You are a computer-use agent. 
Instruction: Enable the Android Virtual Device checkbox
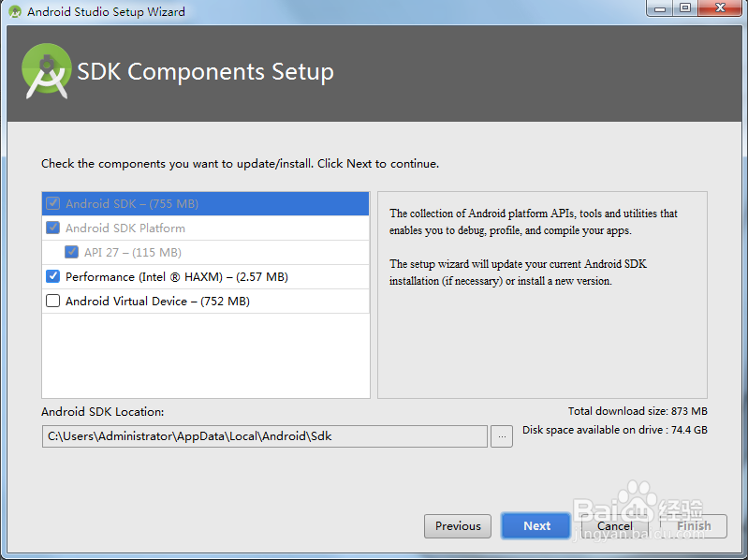(x=53, y=302)
